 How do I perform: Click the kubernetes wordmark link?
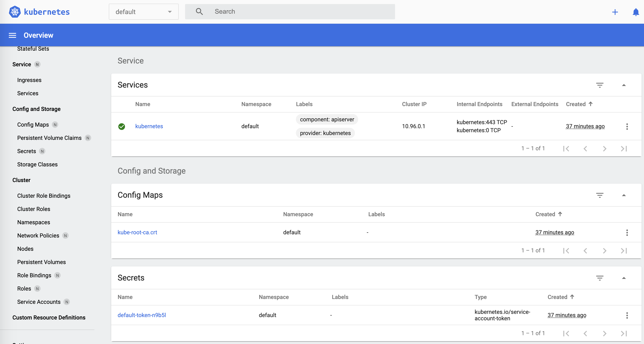tap(47, 12)
